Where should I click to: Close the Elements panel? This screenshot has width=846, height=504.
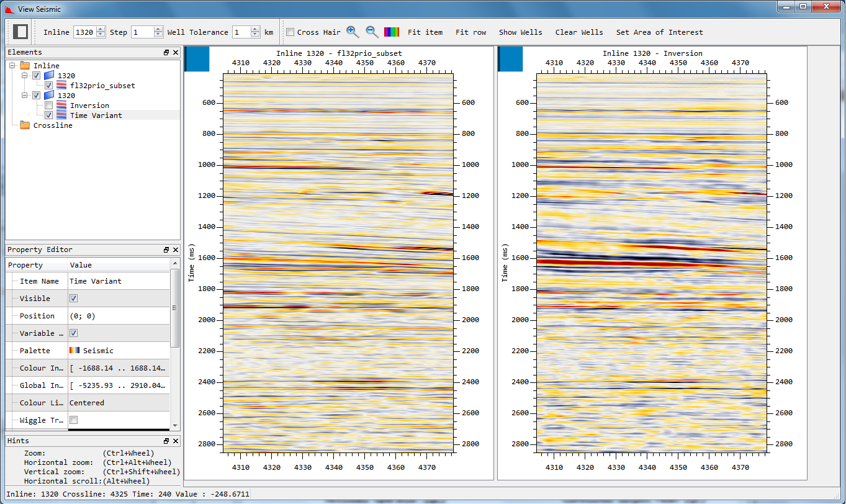[x=176, y=53]
